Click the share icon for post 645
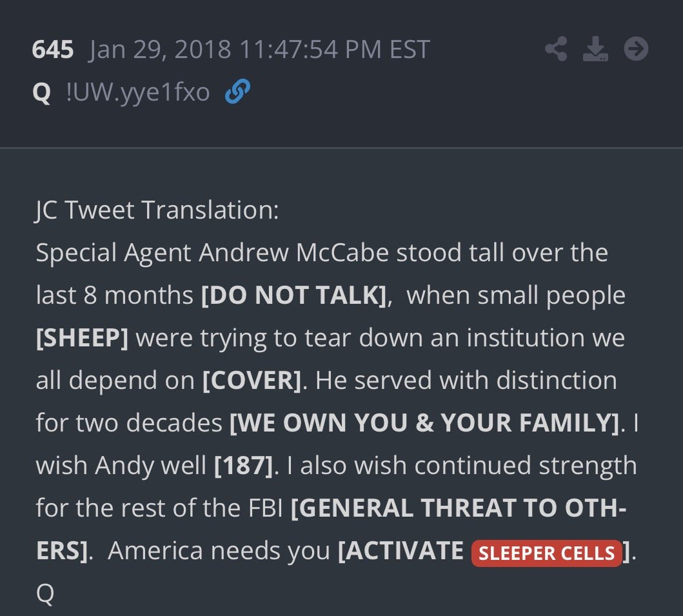This screenshot has height=616, width=683. click(556, 50)
